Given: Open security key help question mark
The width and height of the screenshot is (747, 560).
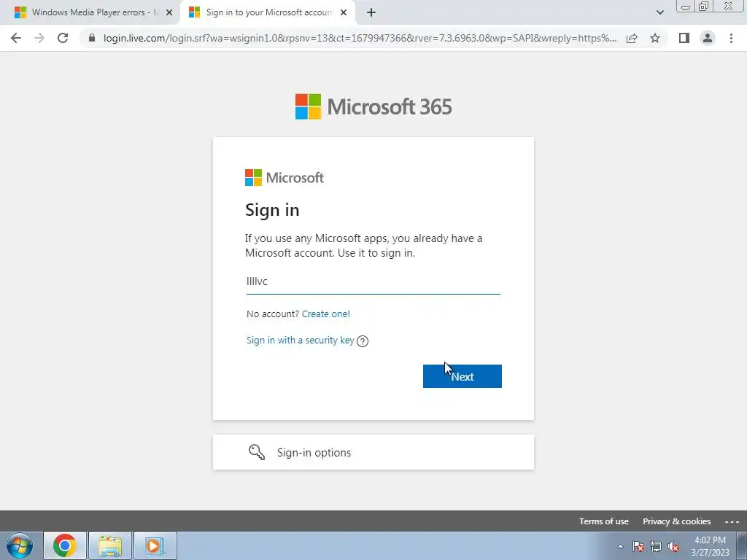Looking at the screenshot, I should tap(363, 341).
